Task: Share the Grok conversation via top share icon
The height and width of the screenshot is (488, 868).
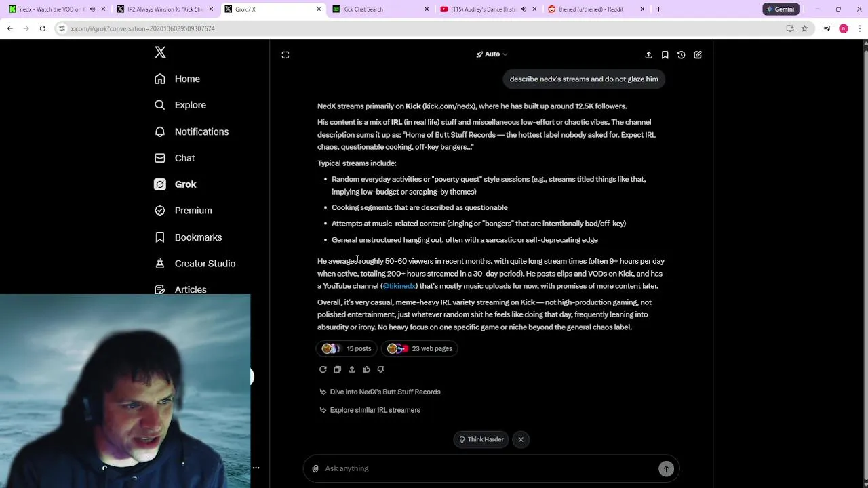Action: pos(648,55)
